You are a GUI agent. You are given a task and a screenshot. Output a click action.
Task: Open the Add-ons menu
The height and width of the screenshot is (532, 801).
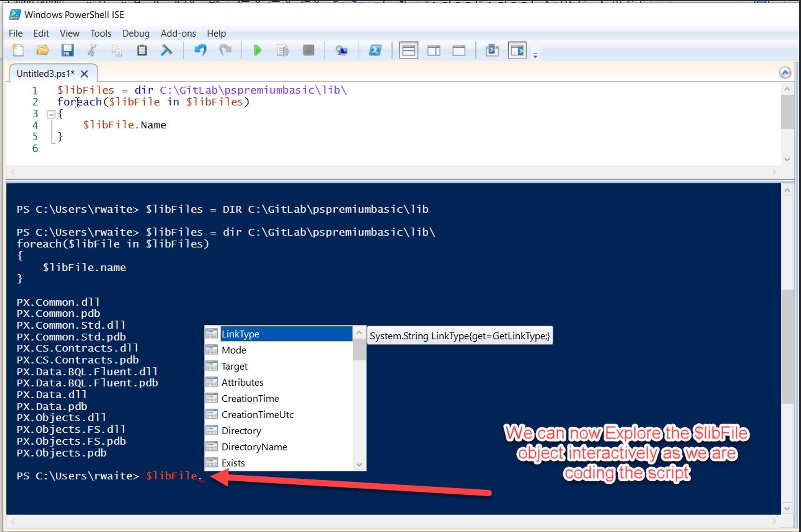pyautogui.click(x=178, y=33)
